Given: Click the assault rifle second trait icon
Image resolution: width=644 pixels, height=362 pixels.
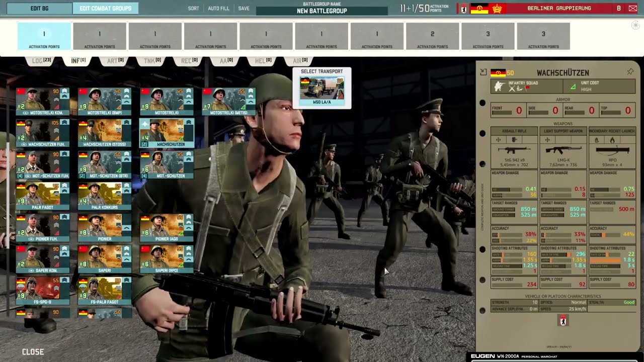Looking at the screenshot, I should [x=514, y=140].
